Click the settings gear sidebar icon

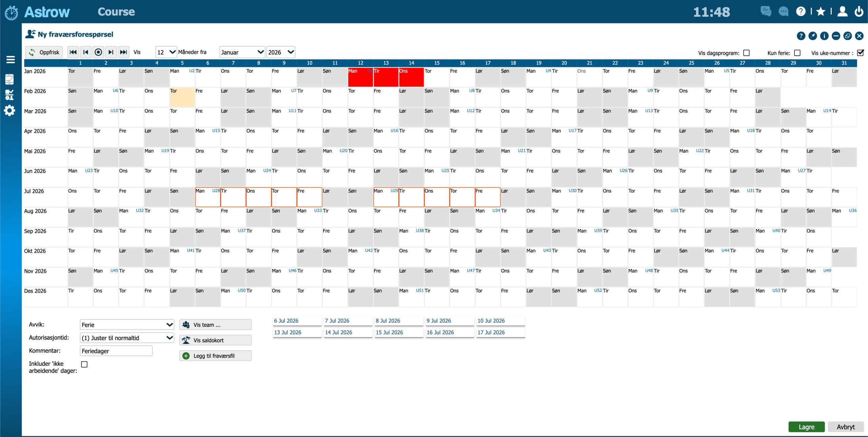[9, 111]
